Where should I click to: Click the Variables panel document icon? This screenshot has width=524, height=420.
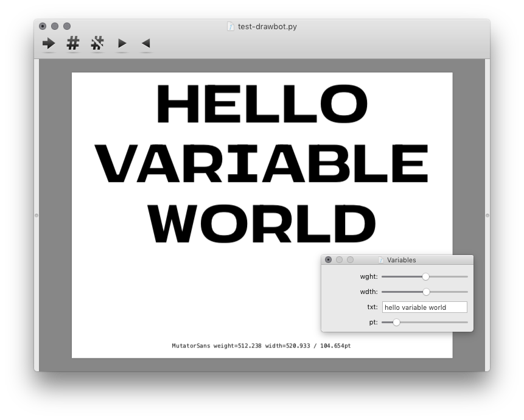point(381,260)
